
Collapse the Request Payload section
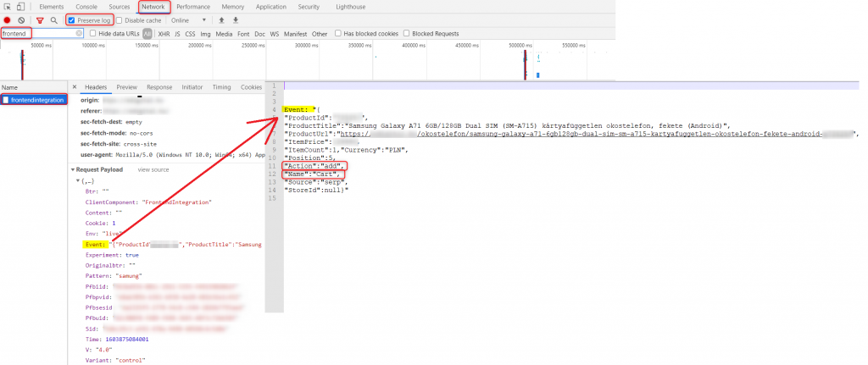pos(73,169)
